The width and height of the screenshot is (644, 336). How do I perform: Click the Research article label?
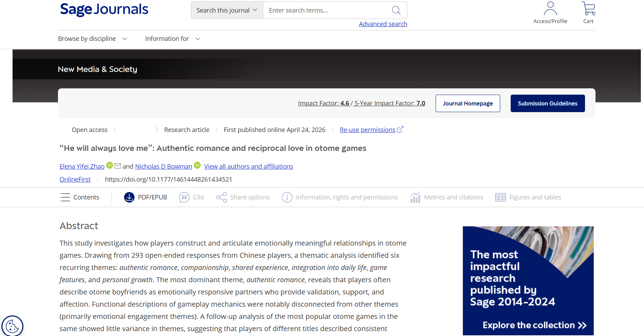(x=187, y=130)
